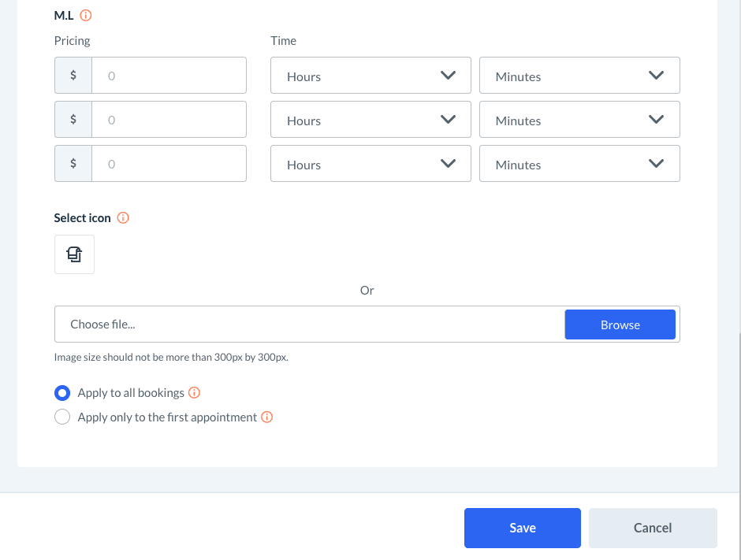Expand the second row Minutes dropdown
The height and width of the screenshot is (560, 741).
[579, 121]
